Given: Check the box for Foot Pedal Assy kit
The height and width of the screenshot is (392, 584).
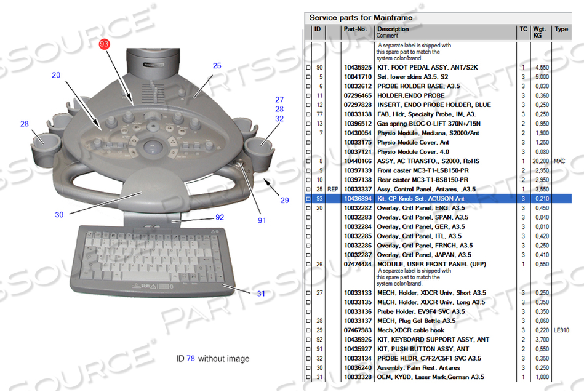Looking at the screenshot, I should pos(309,68).
